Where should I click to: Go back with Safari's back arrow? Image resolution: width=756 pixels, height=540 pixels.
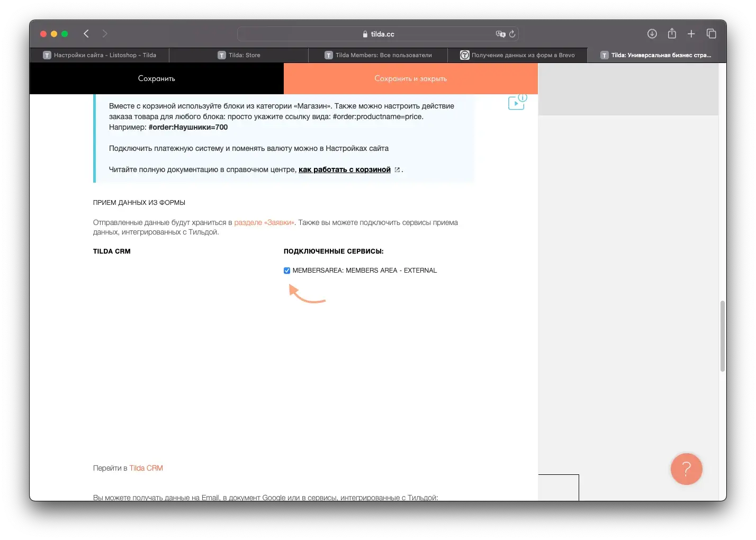(x=86, y=34)
